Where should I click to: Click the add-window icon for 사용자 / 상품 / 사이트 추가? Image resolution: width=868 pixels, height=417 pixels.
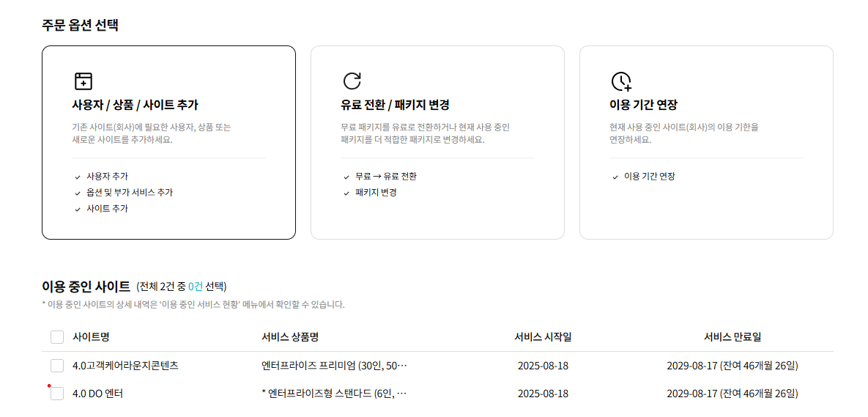click(x=84, y=81)
